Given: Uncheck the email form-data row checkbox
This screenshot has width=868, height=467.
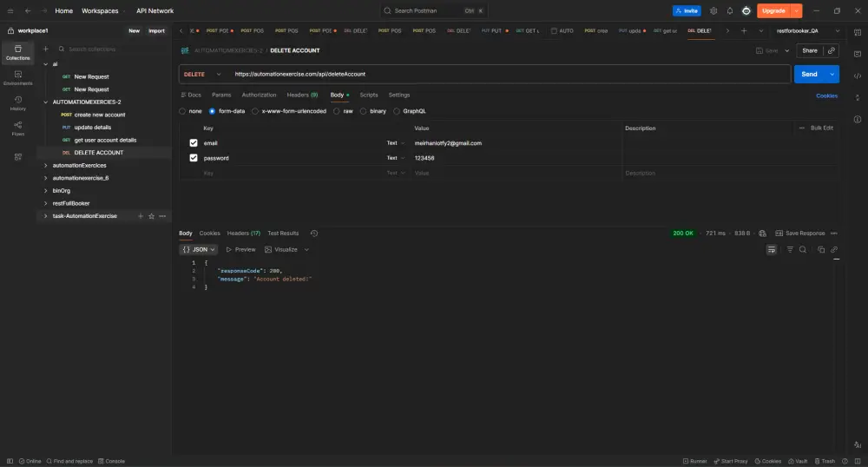Looking at the screenshot, I should (x=194, y=142).
